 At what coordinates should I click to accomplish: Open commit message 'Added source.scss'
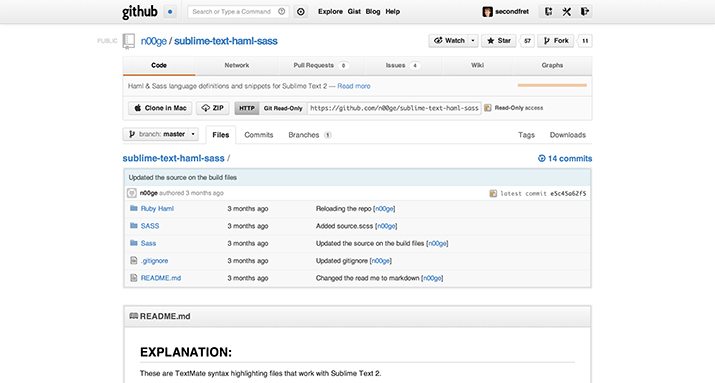(x=344, y=226)
